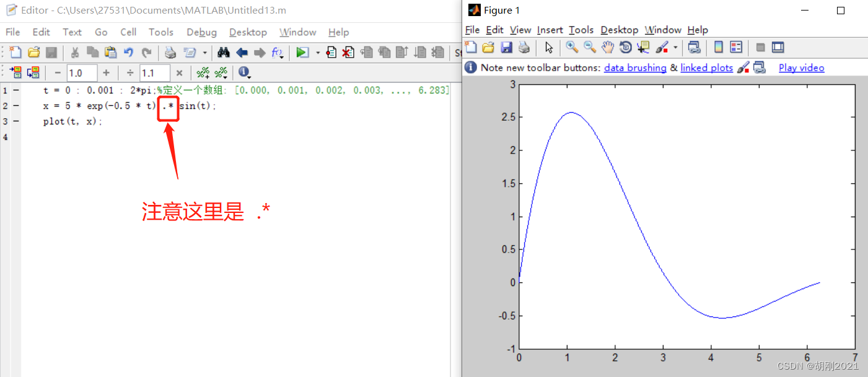This screenshot has height=377, width=868.
Task: Select Edit Plot arrow tool
Action: point(549,48)
